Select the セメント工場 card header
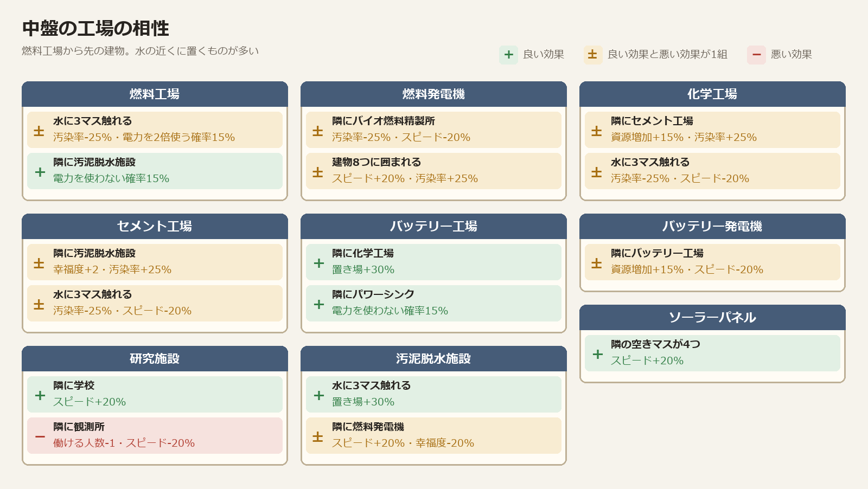This screenshot has height=489, width=868. (x=155, y=226)
